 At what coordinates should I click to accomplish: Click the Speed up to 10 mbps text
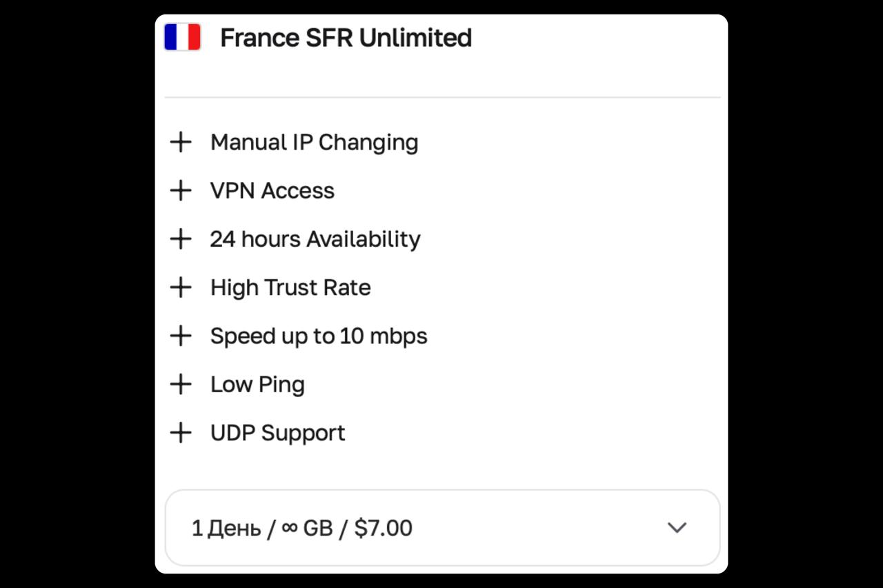(x=319, y=336)
